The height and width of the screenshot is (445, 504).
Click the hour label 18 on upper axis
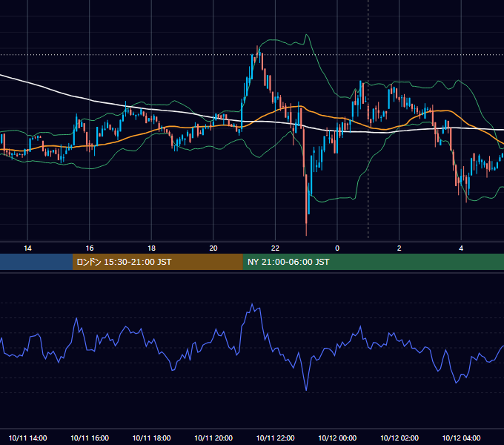click(151, 248)
